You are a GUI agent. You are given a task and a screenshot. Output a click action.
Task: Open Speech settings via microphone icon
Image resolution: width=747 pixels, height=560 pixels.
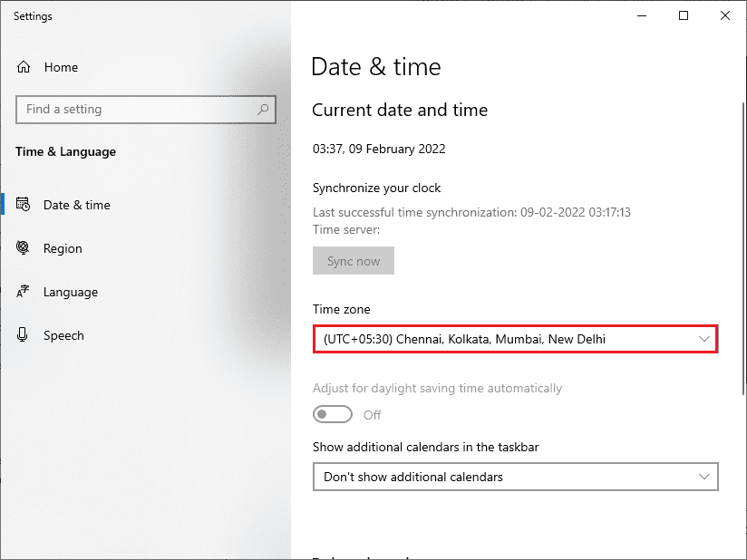pos(23,335)
